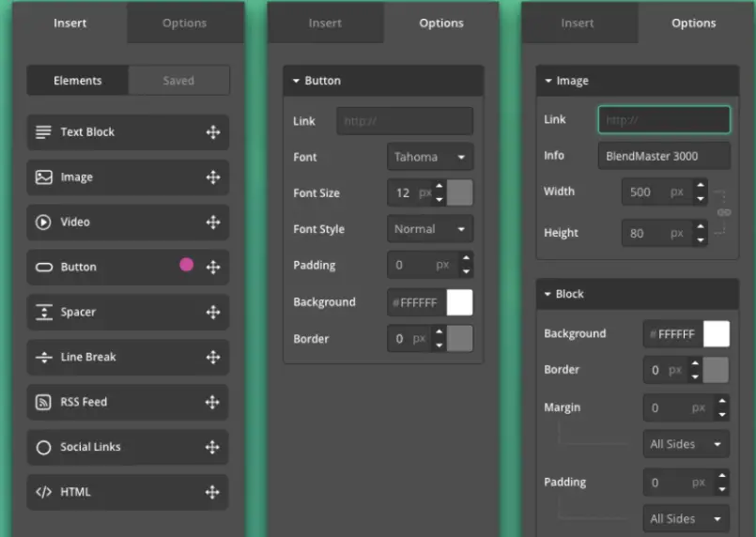756x537 pixels.
Task: Select the RSS Feed element
Action: (x=128, y=402)
